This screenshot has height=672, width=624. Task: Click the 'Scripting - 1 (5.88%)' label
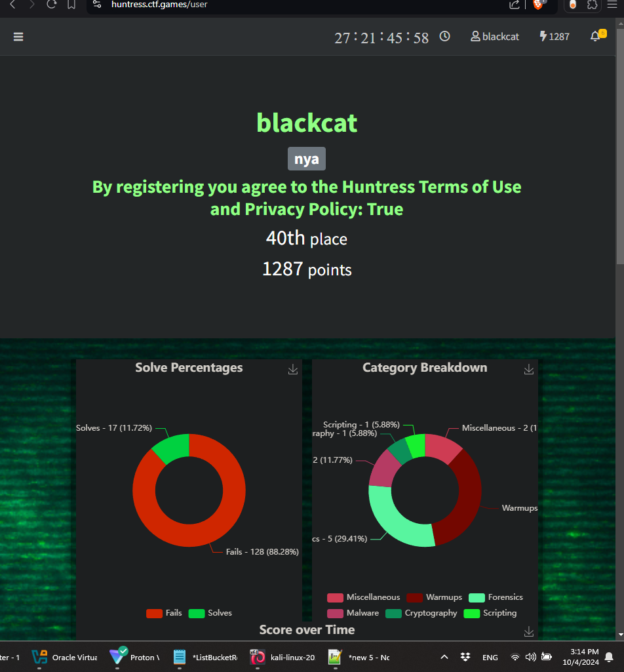point(361,425)
